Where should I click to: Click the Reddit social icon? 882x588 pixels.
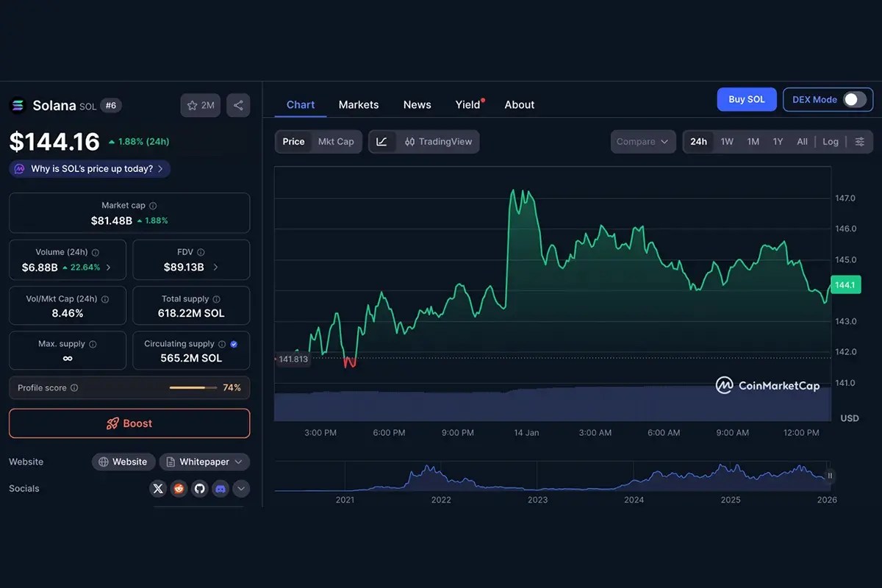click(179, 488)
